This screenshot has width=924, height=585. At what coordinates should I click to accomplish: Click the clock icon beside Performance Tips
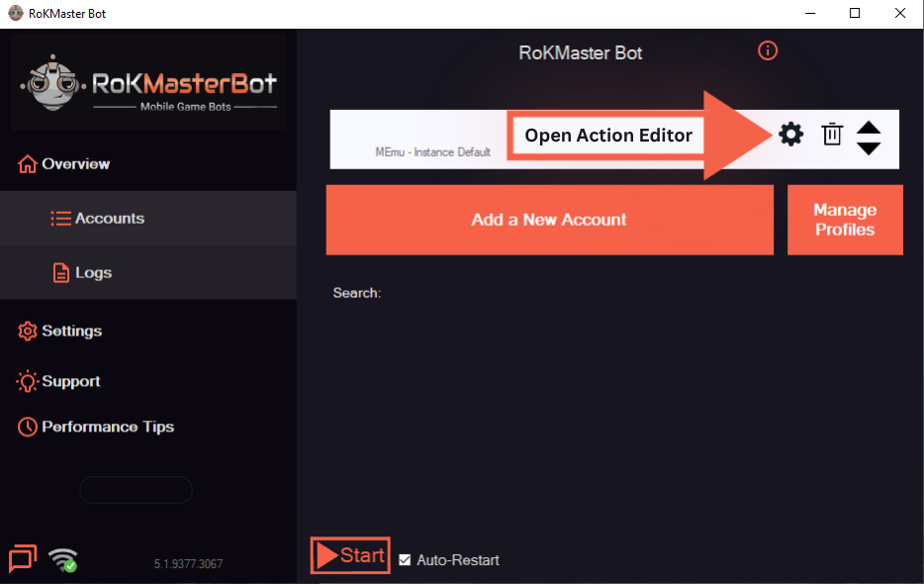[x=27, y=427]
